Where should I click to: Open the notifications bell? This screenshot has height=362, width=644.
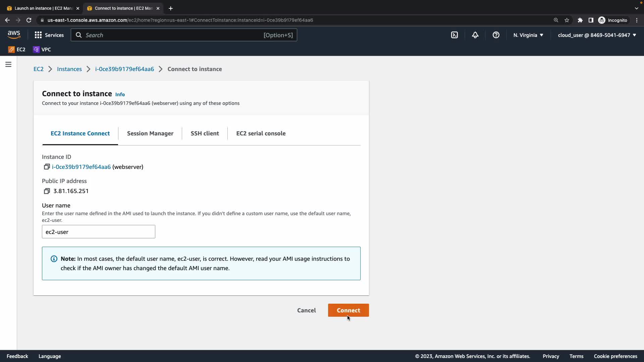(475, 35)
